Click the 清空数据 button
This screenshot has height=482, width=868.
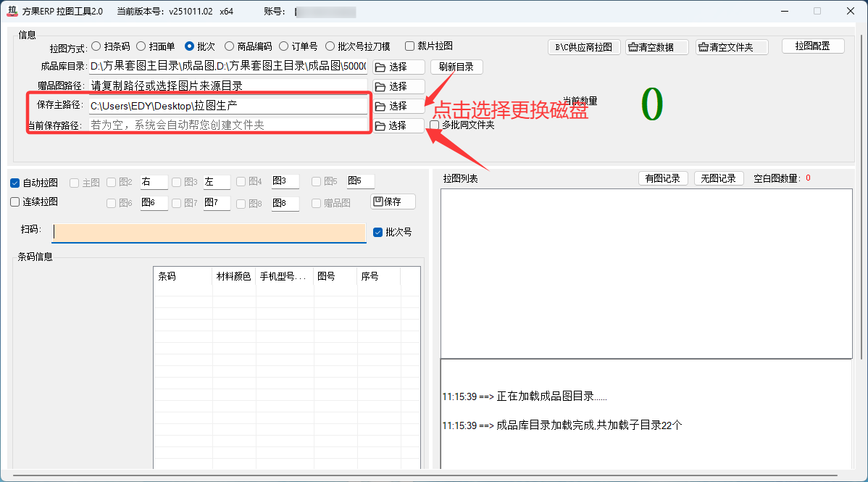[x=657, y=47]
